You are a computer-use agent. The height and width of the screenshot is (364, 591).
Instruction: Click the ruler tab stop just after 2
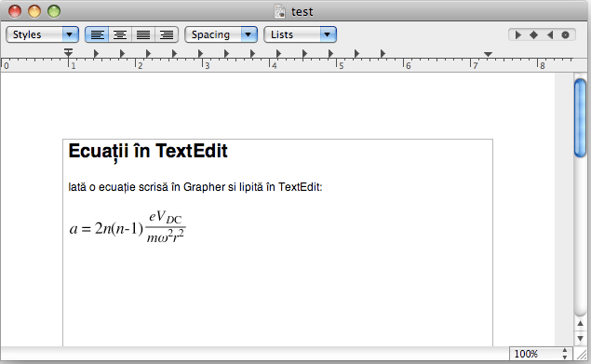tap(148, 54)
